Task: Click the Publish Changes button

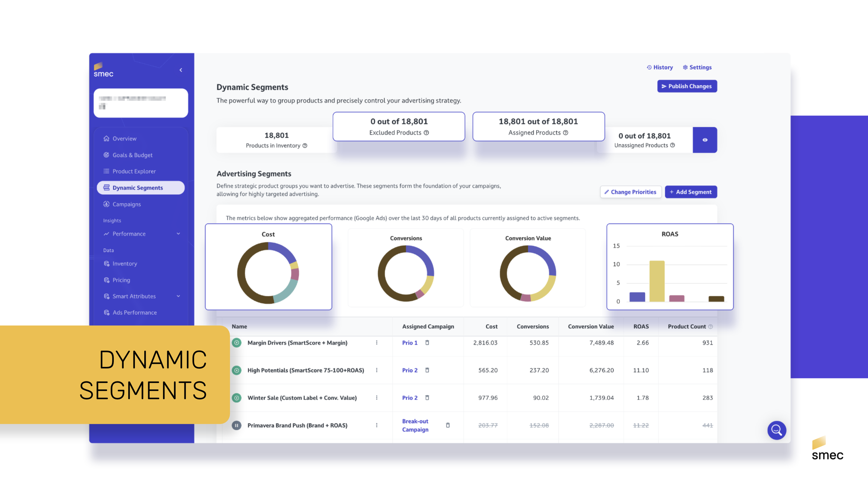Action: tap(687, 86)
